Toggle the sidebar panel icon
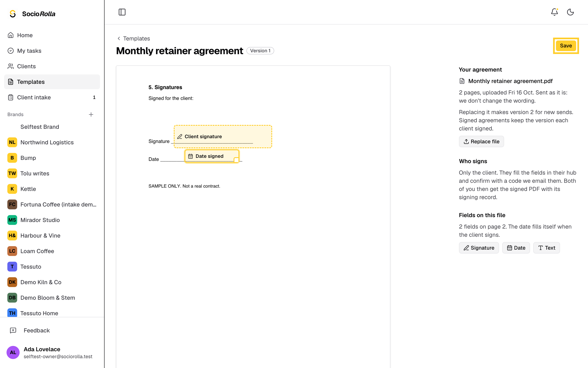Screen dimensions: 588x368 click(x=122, y=12)
